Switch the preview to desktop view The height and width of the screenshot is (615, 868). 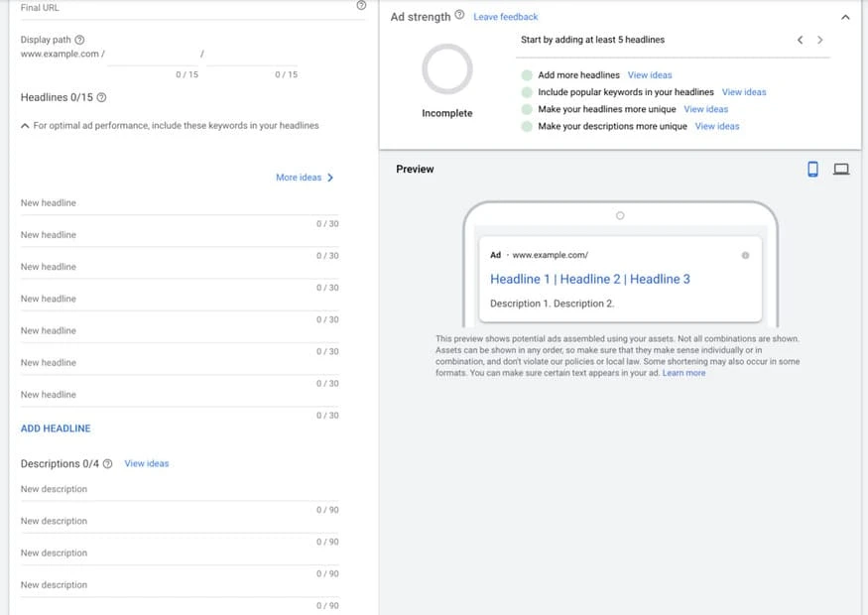841,169
